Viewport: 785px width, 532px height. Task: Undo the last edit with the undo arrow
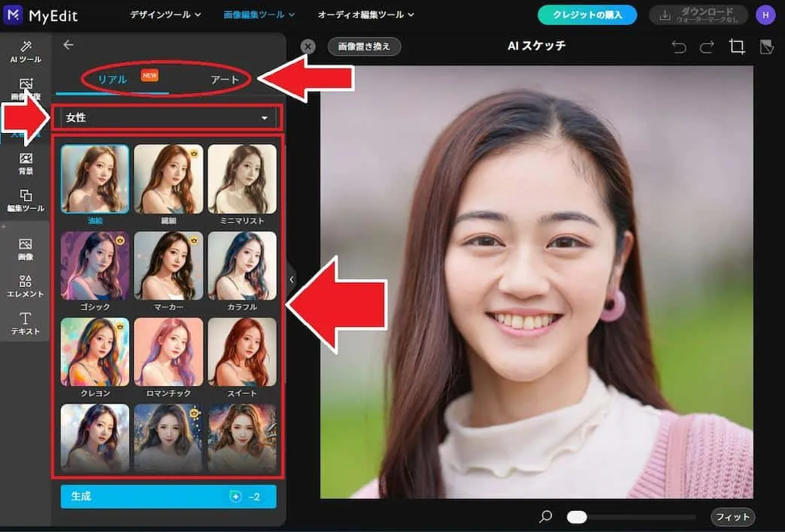[x=679, y=46]
